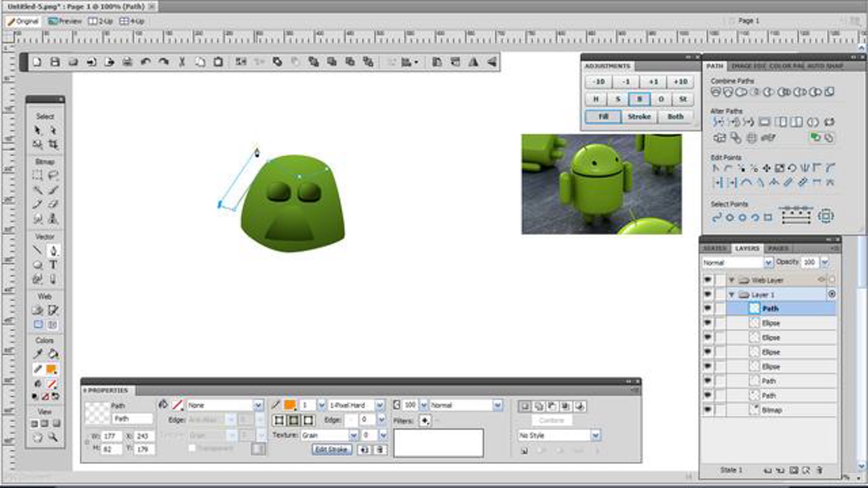The width and height of the screenshot is (868, 488).
Task: Collapse the Layer 1 group
Action: tap(731, 295)
